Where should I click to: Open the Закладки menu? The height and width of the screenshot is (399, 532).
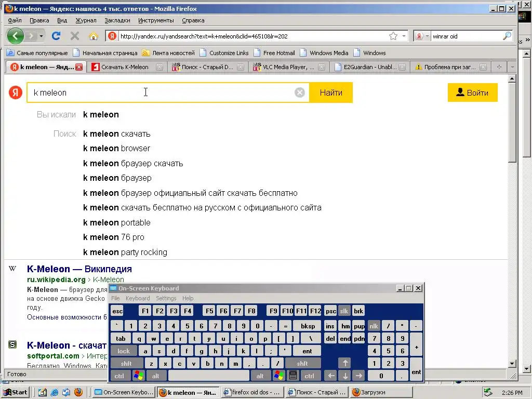117,20
